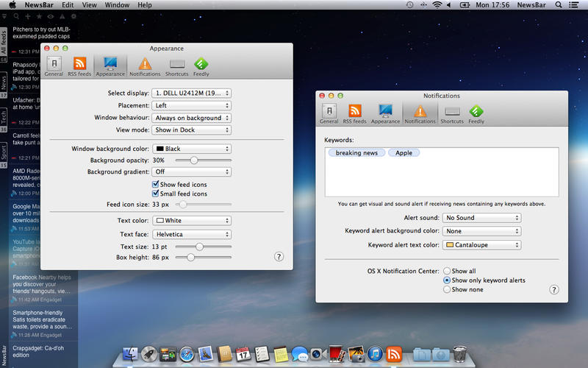Open Shortcuts pane in Appearance window
The image size is (588, 368).
pos(176,66)
